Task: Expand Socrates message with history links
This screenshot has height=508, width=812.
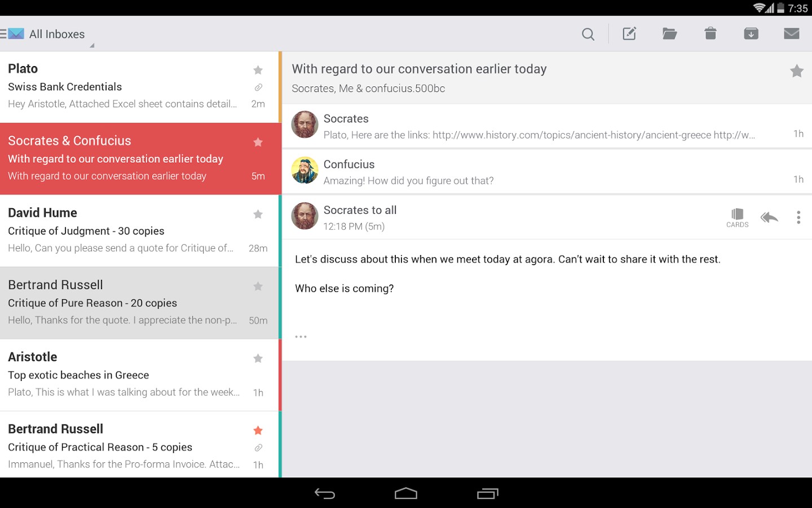Action: tap(547, 126)
